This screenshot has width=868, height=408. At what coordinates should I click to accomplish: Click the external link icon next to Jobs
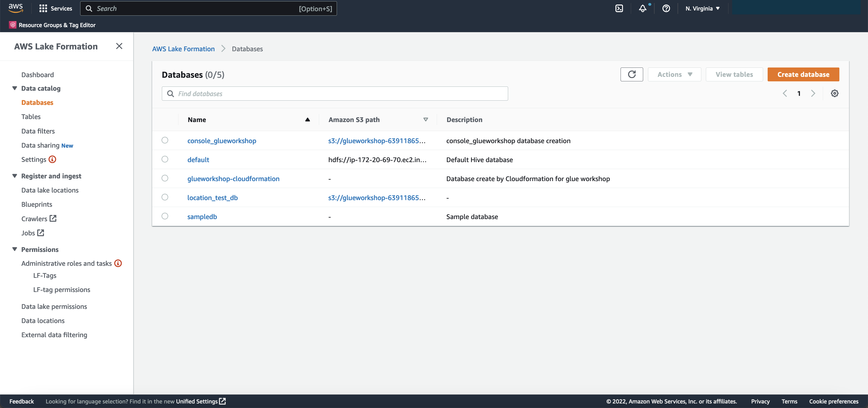tap(41, 232)
